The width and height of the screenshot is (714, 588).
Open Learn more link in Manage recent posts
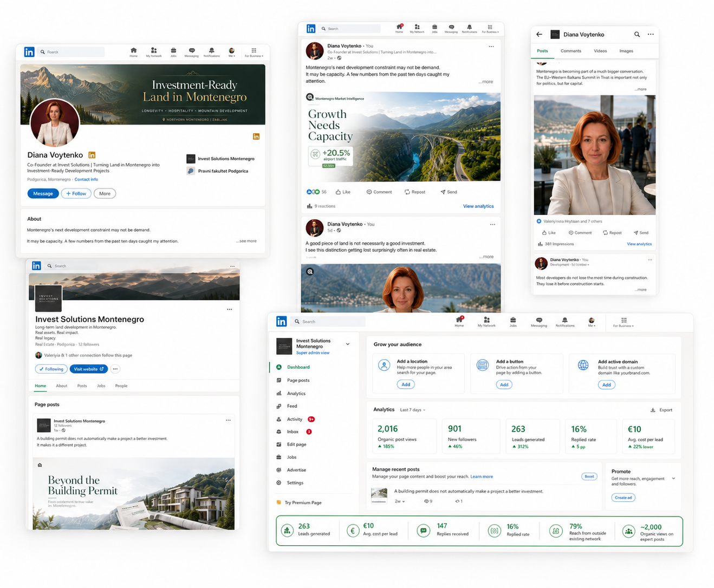tap(482, 477)
